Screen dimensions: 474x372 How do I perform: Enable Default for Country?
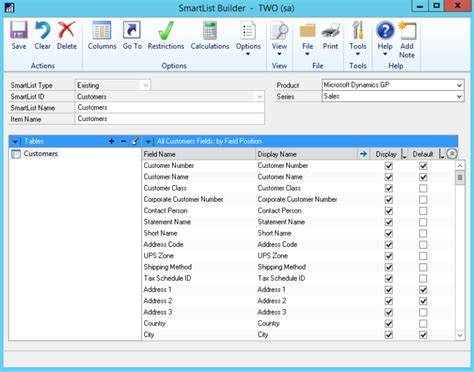pos(423,324)
